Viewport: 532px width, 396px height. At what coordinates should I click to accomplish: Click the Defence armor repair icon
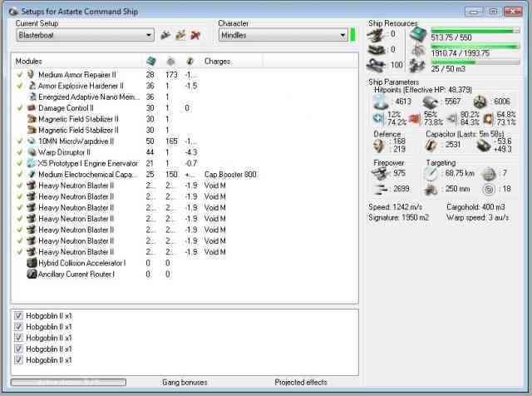(379, 146)
